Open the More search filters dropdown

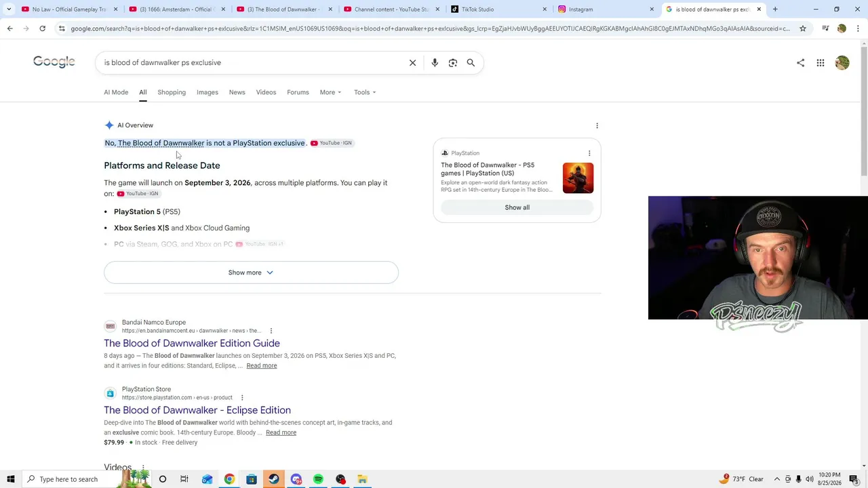coord(330,92)
